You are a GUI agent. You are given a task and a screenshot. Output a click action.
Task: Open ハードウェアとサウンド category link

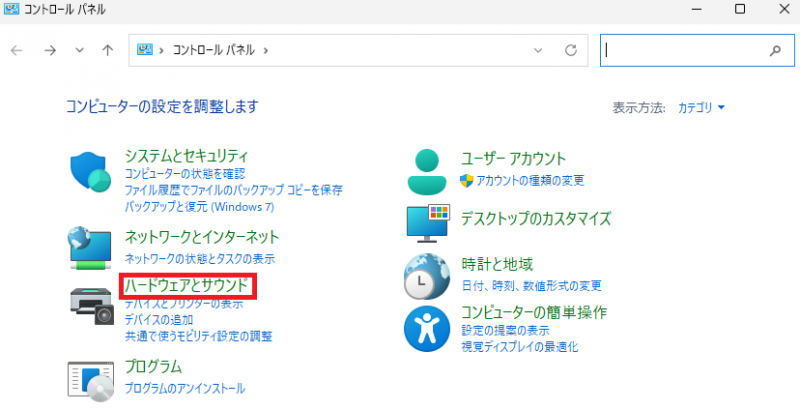coord(186,286)
